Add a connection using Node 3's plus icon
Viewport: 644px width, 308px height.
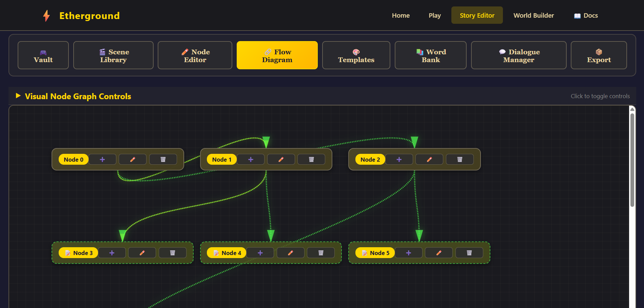point(112,253)
